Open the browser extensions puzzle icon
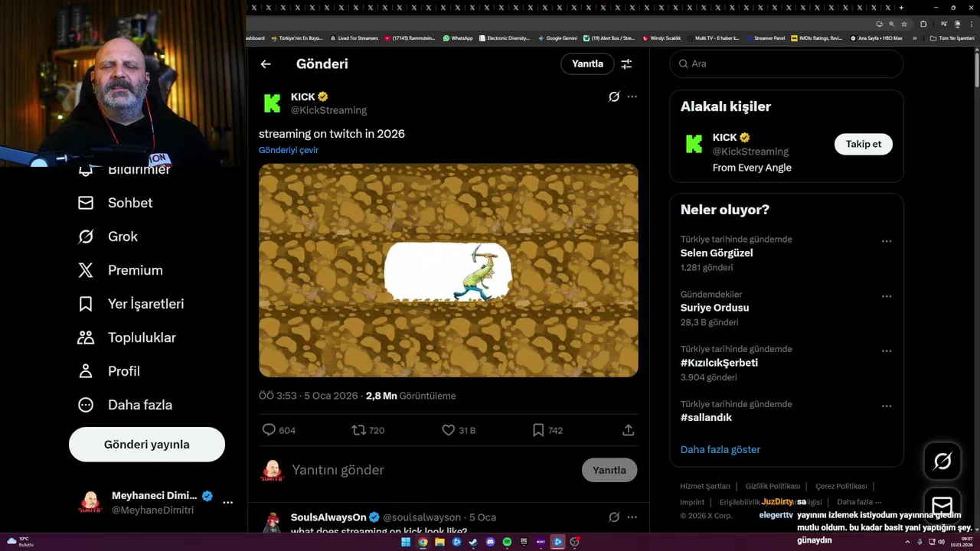980x551 pixels. pos(923,24)
